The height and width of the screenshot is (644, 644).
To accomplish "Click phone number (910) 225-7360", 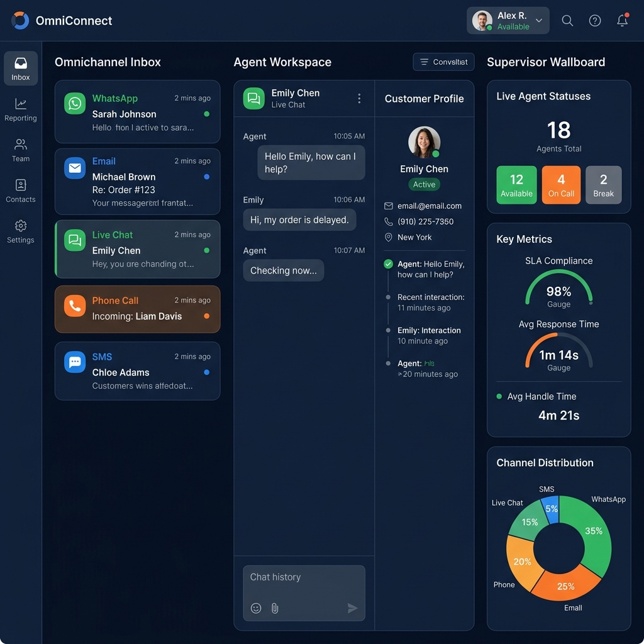I will 426,221.
